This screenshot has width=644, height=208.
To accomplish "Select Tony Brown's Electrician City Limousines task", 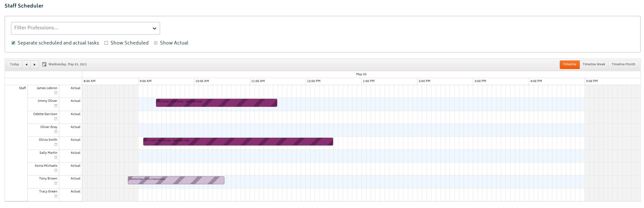I will [x=176, y=181].
